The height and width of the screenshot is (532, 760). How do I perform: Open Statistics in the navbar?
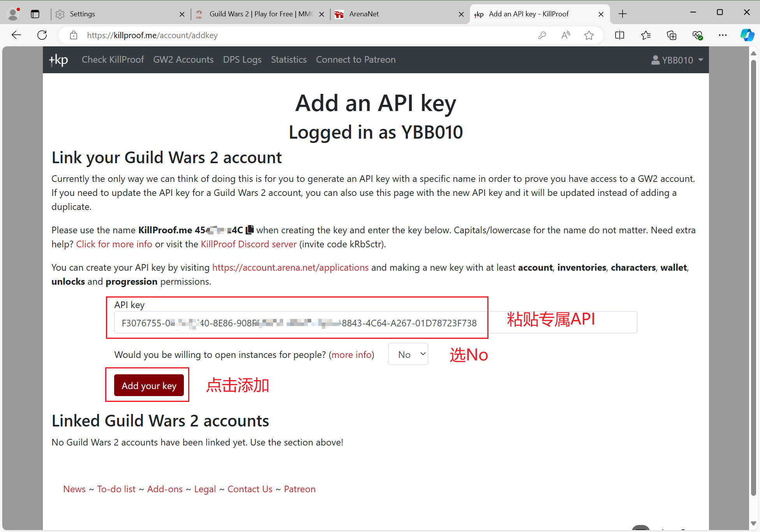[289, 60]
